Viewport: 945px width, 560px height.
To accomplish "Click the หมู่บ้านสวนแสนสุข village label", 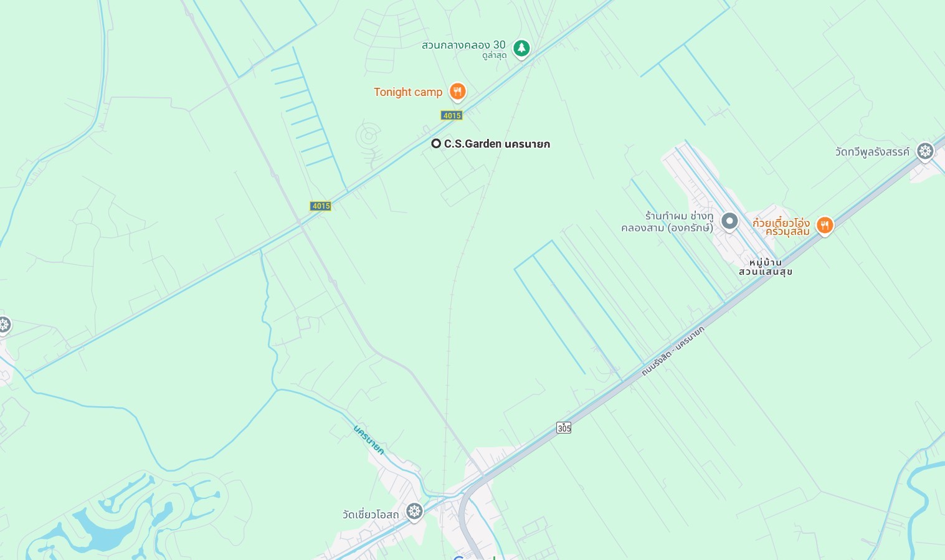I will pyautogui.click(x=766, y=267).
